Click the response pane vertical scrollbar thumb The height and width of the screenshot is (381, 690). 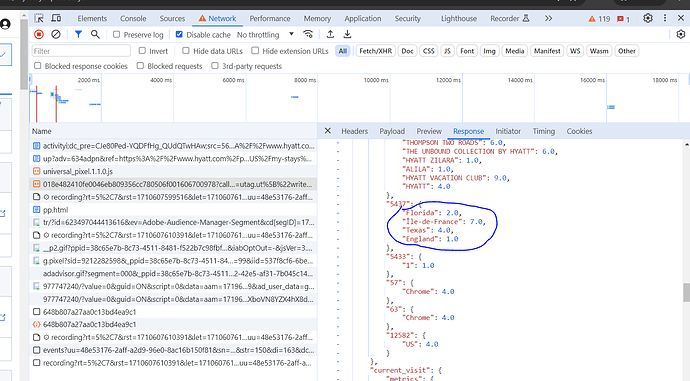[686, 293]
